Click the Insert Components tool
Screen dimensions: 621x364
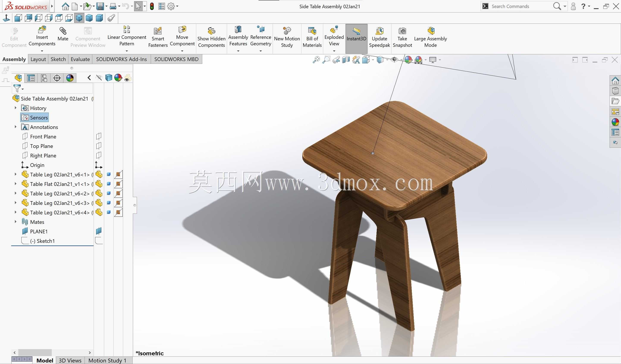[42, 36]
